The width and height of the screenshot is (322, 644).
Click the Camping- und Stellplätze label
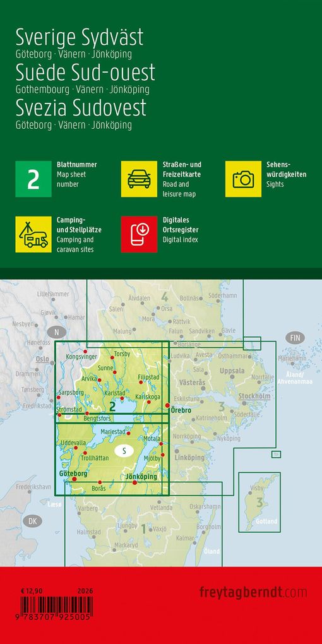click(79, 225)
